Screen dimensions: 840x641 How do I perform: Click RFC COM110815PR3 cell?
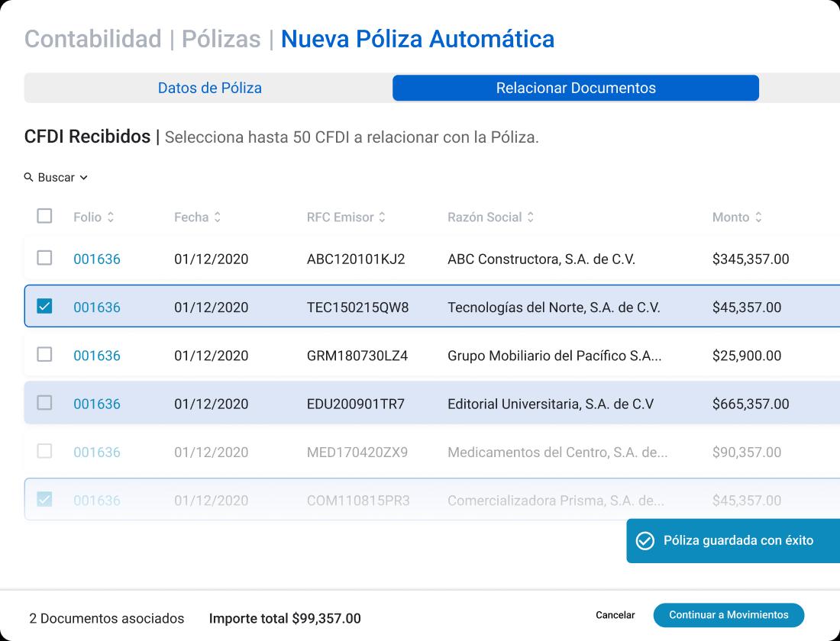[x=358, y=501]
